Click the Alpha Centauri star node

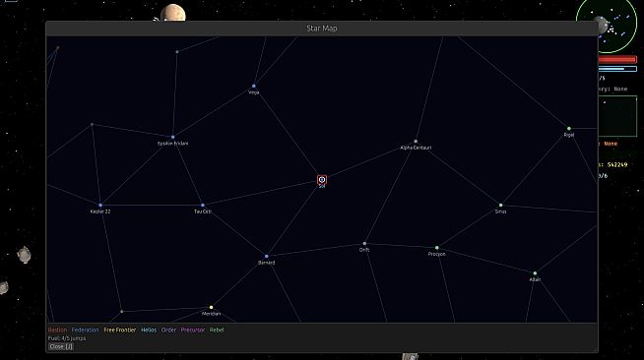pyautogui.click(x=416, y=142)
